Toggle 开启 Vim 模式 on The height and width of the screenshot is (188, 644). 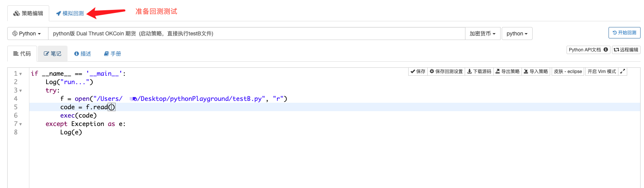point(602,72)
